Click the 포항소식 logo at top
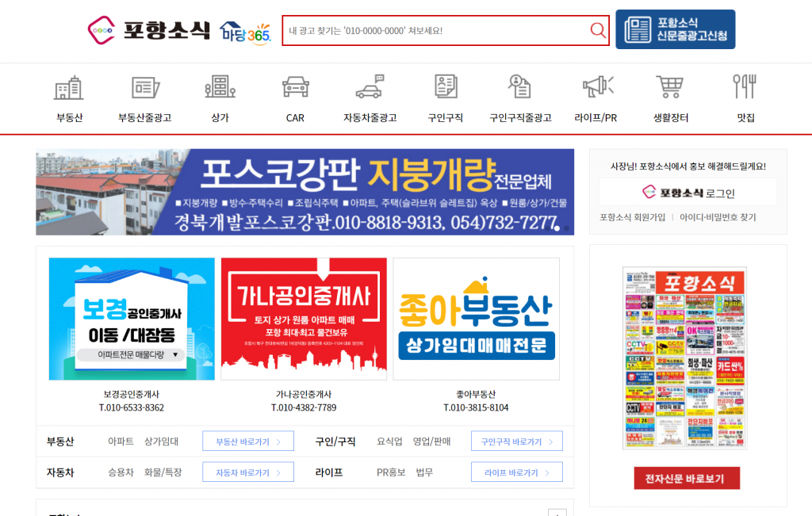 [x=148, y=30]
